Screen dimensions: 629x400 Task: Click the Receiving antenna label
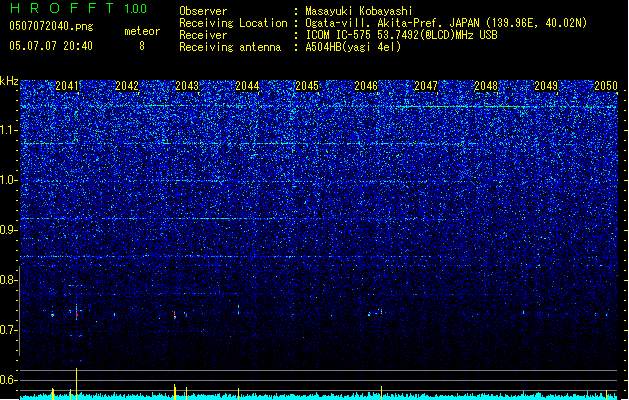(230, 47)
